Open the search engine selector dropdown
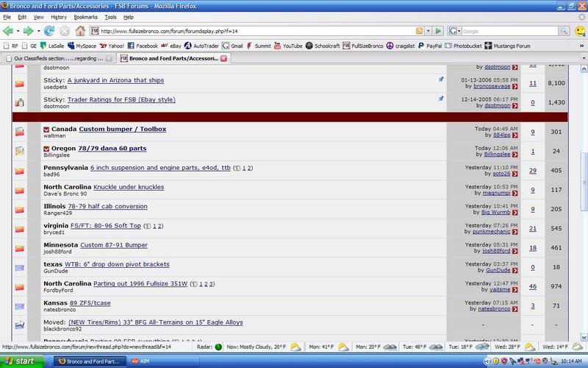This screenshot has width=588, height=368. 453,31
